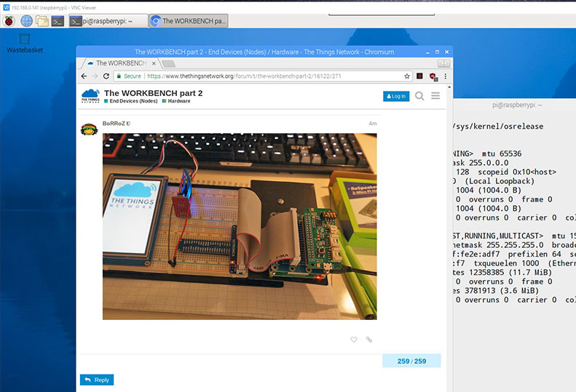Click The Things Network logo
This screenshot has width=576, height=392.
90,96
